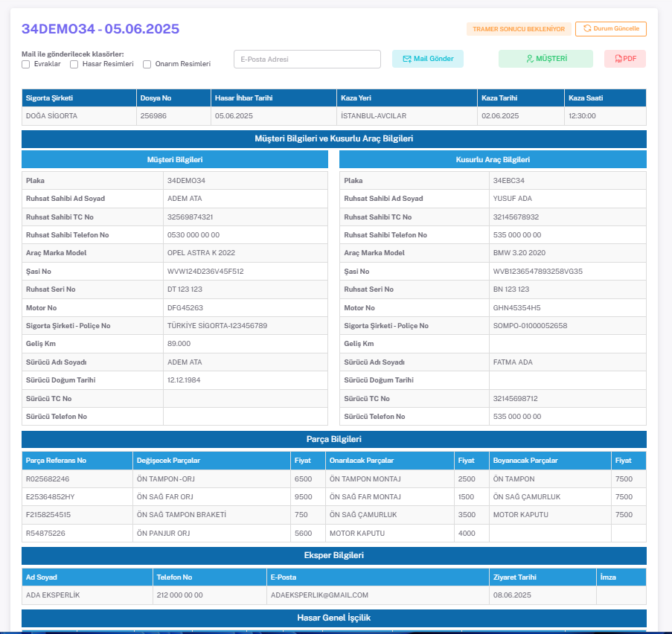
Task: Click the 34DEMO34 - 05.06.2025 page title
Action: [100, 29]
